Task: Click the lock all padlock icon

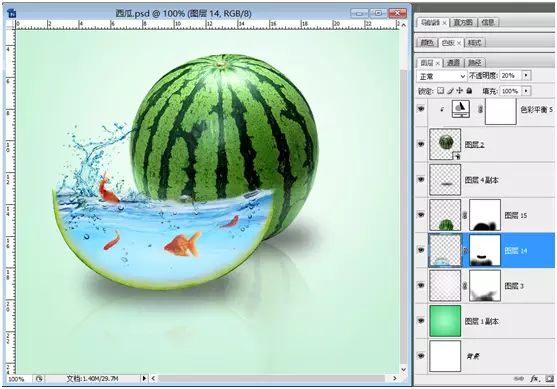Action: click(x=469, y=91)
